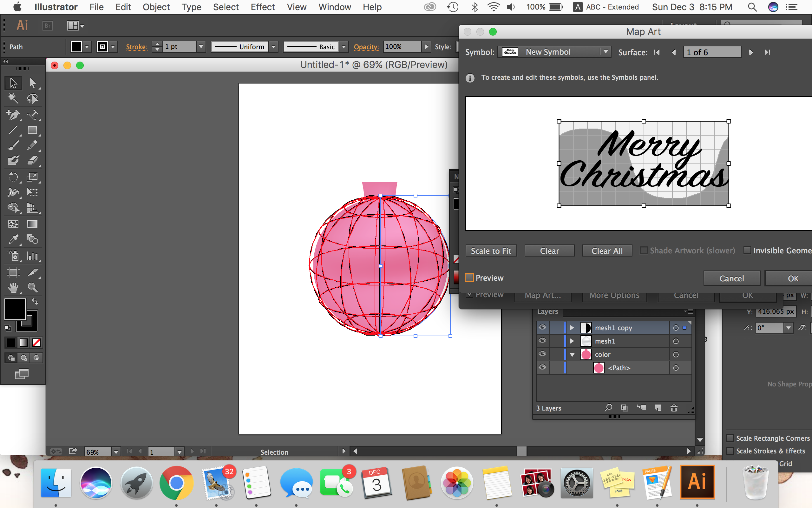Delete selection with Layers trash icon
Screen dimensions: 812x508
click(674, 408)
